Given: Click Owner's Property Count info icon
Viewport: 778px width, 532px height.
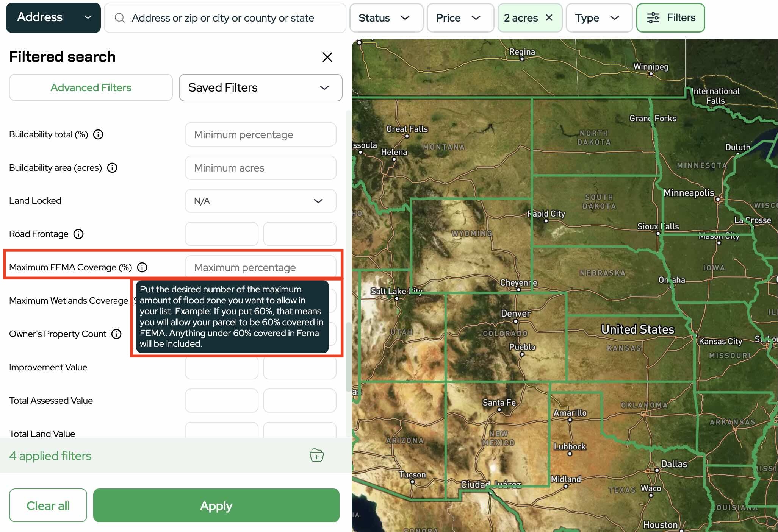Looking at the screenshot, I should pyautogui.click(x=116, y=334).
